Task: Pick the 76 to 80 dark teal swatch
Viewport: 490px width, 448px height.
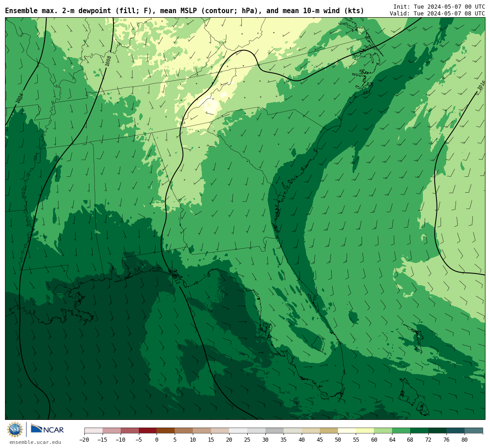Action: pos(456,431)
